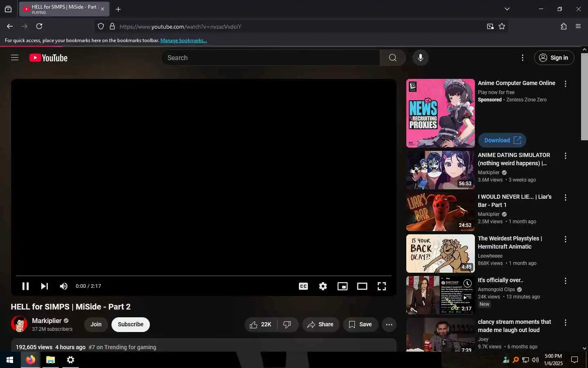Dislike this video
Viewport: 588px width, 368px height.
point(287,324)
